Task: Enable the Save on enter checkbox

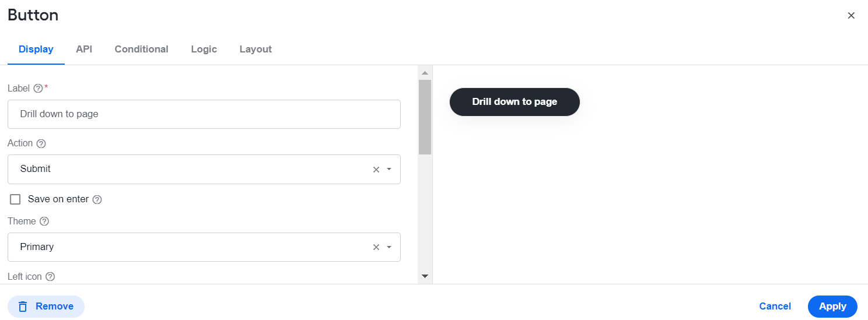Action: tap(15, 199)
